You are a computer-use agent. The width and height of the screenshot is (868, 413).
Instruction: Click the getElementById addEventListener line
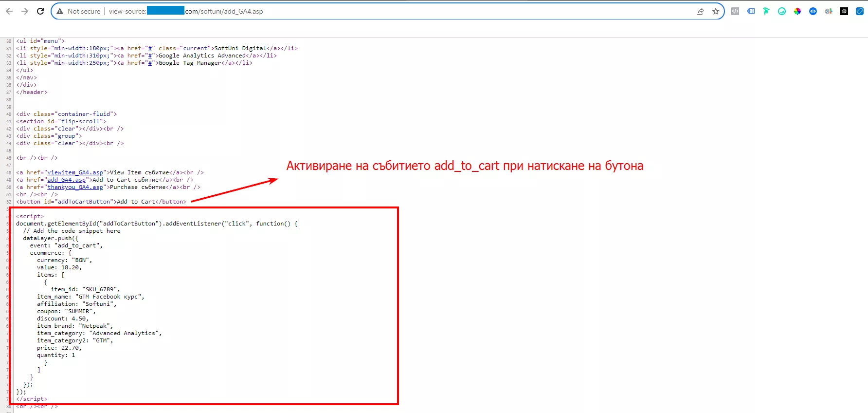(x=157, y=224)
